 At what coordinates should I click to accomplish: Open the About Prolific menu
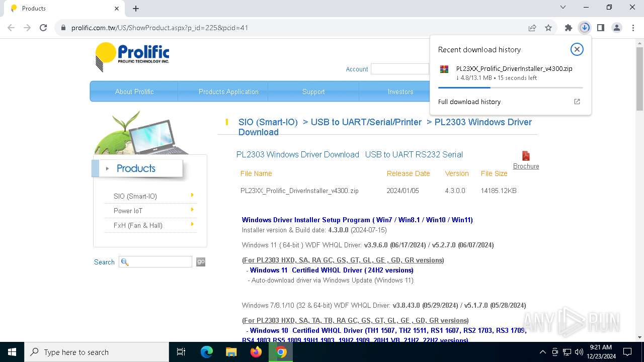[x=134, y=92]
